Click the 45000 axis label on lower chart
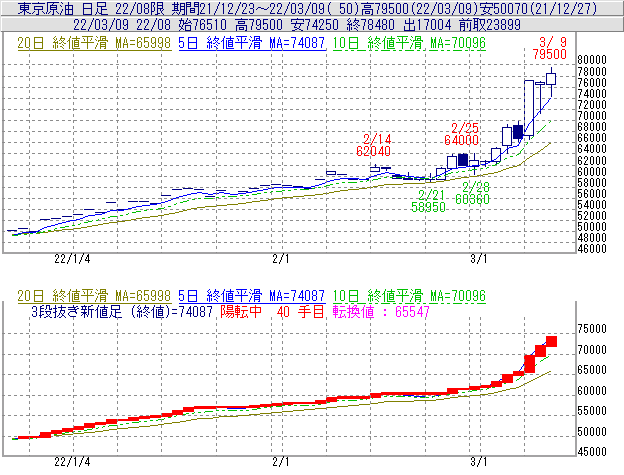The image size is (624, 475). click(592, 452)
